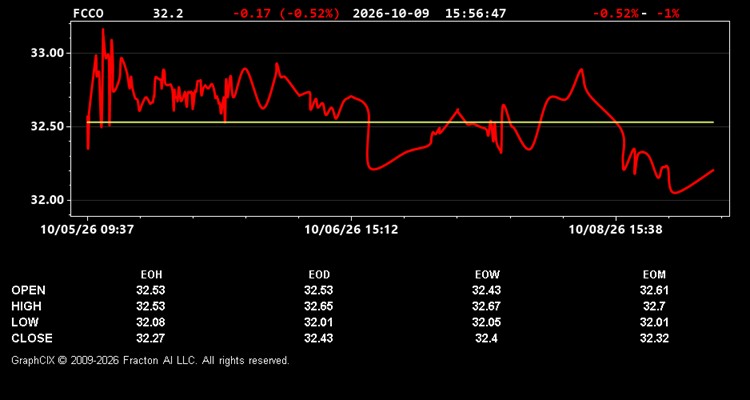Select the date 2026-10-09
Viewport: 750px width, 400px height.
point(391,13)
